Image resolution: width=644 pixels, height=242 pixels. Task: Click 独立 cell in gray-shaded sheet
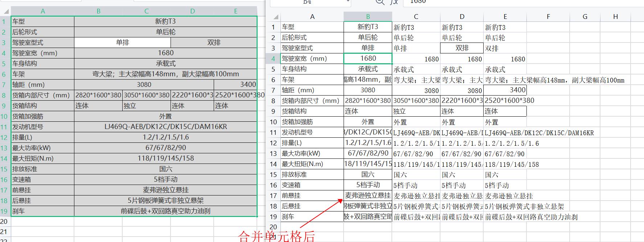coord(147,106)
